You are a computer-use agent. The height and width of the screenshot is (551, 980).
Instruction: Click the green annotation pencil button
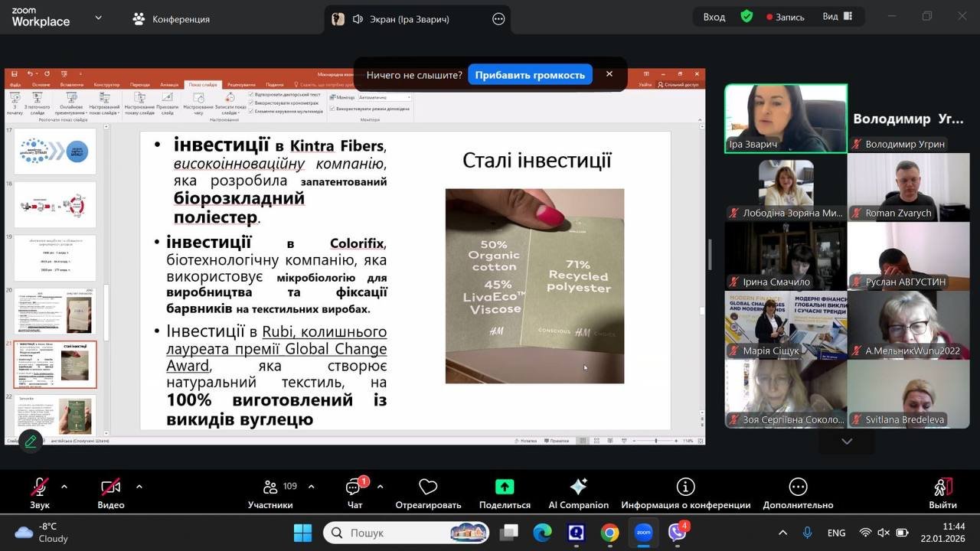(31, 441)
